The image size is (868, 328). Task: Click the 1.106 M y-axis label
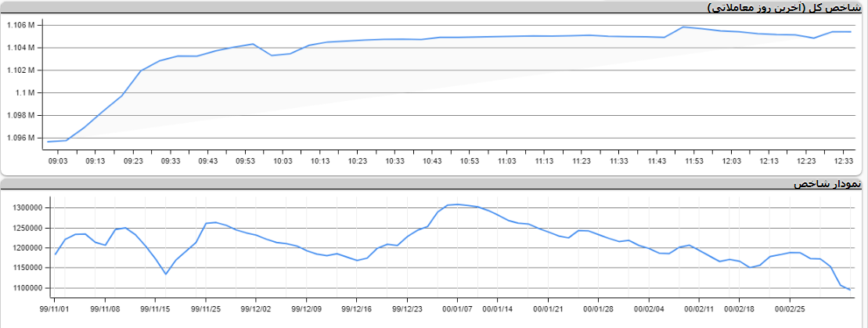click(x=20, y=25)
